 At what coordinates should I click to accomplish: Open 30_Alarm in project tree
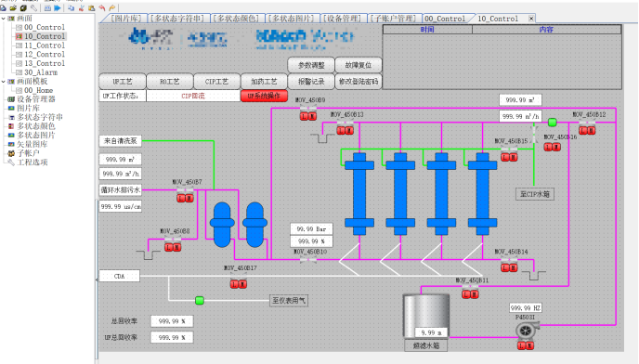[40, 72]
